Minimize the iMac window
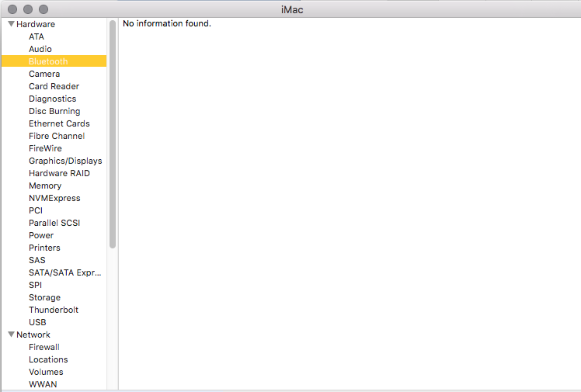Image resolution: width=581 pixels, height=392 pixels. [x=28, y=9]
